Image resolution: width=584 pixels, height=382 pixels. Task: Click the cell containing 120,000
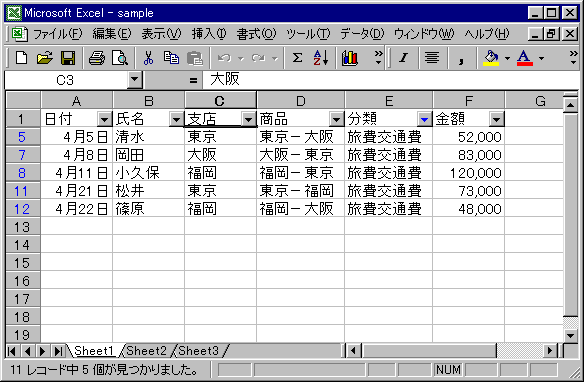click(469, 173)
